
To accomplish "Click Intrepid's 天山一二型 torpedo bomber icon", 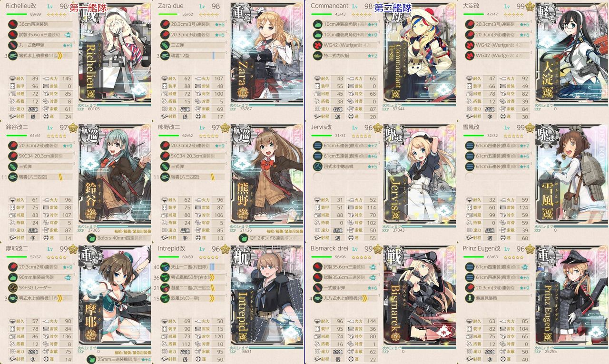I will [x=165, y=267].
